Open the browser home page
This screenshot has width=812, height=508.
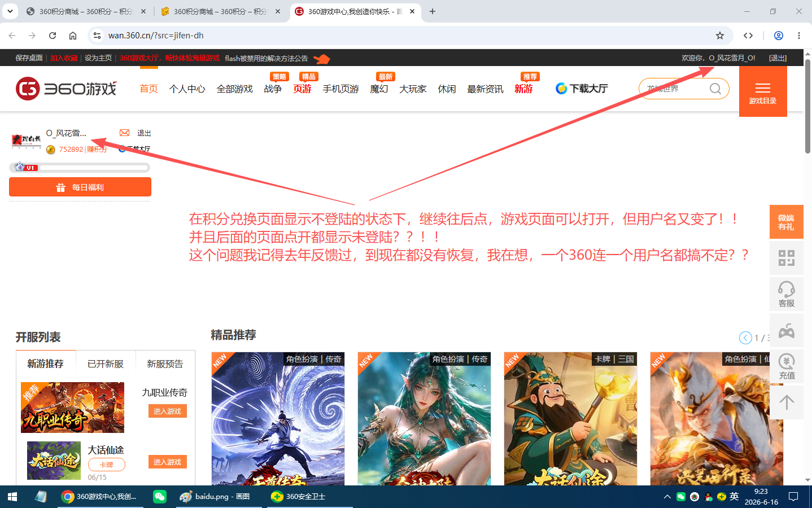point(73,36)
